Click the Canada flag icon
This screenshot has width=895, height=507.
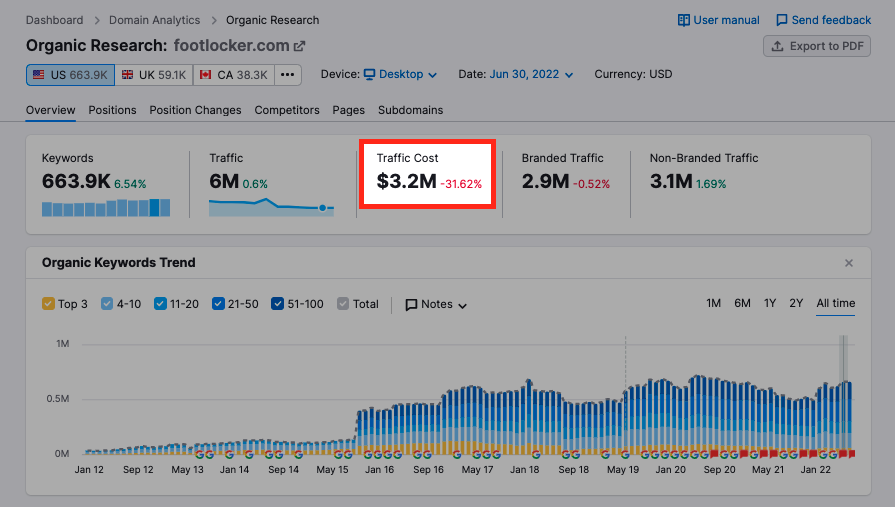click(x=205, y=75)
